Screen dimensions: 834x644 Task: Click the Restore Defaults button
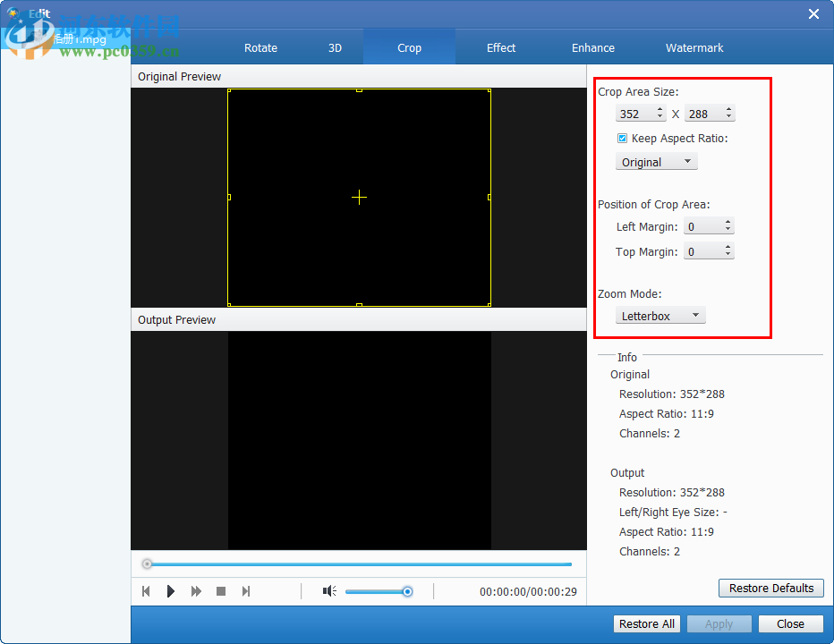point(770,588)
